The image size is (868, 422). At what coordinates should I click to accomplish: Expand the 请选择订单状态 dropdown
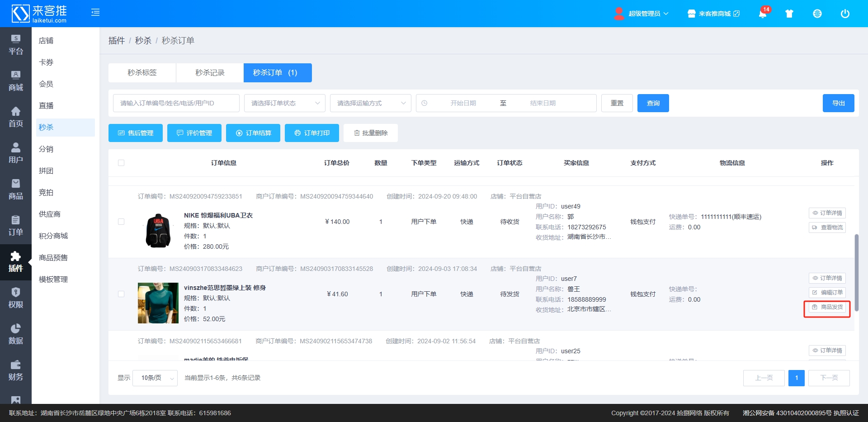[284, 103]
